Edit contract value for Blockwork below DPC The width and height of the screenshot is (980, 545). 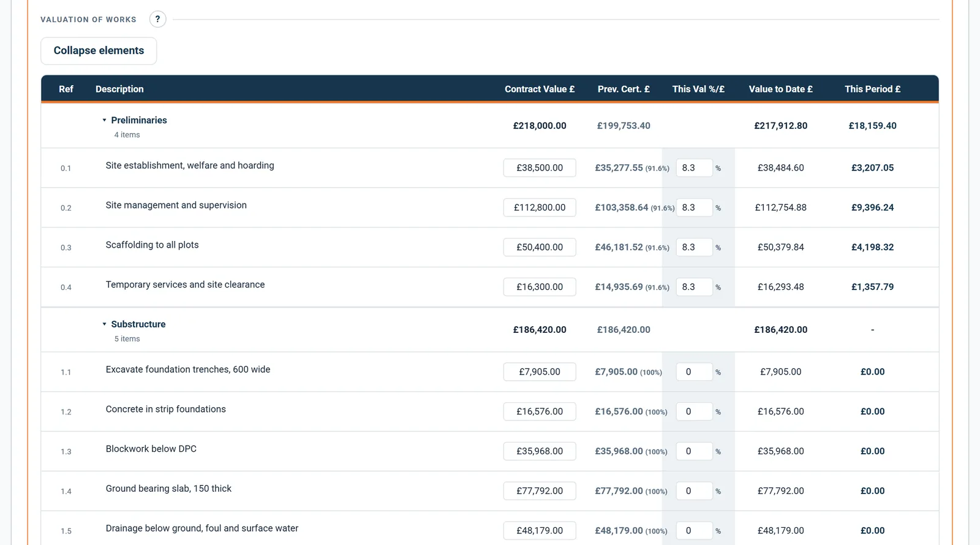tap(540, 451)
